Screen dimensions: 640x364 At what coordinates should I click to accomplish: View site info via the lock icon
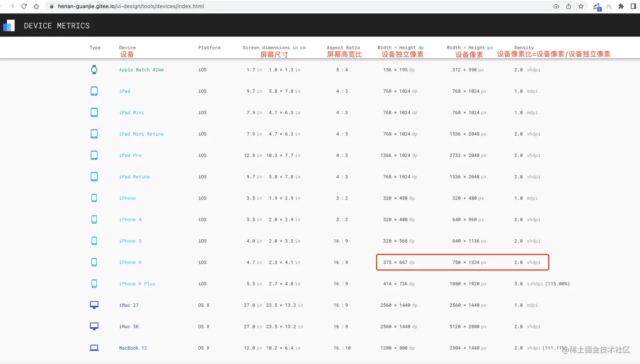tap(52, 6)
